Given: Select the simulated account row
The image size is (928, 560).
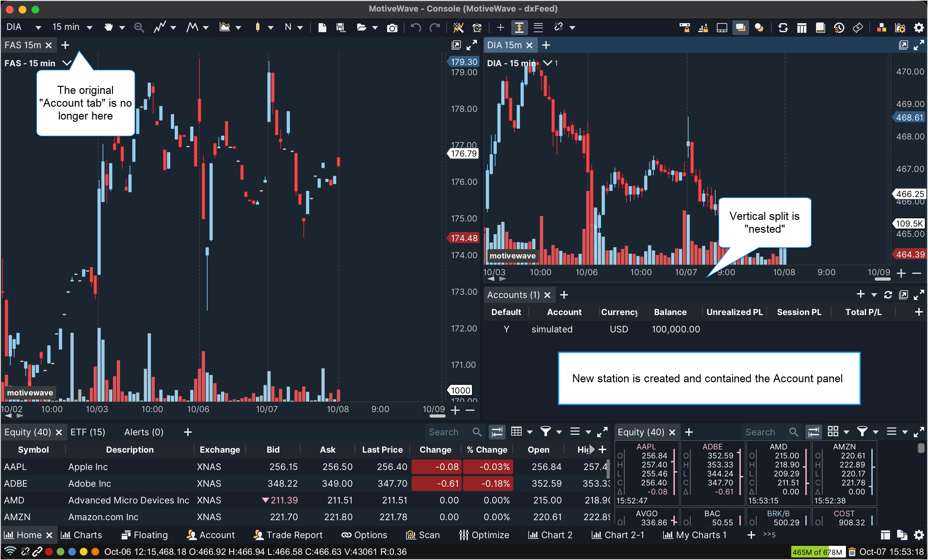Looking at the screenshot, I should (x=552, y=329).
